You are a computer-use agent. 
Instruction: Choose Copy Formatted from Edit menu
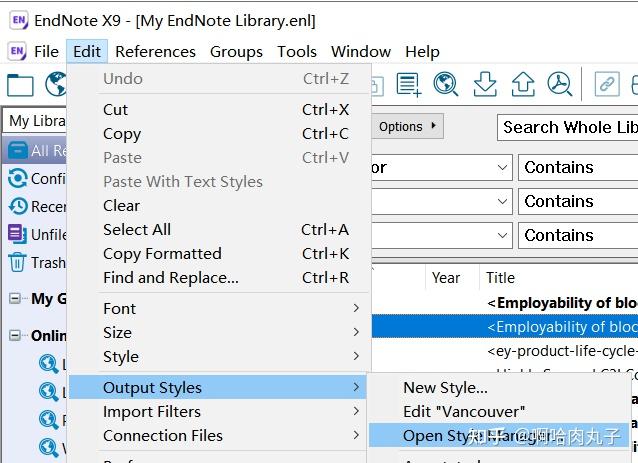(162, 254)
